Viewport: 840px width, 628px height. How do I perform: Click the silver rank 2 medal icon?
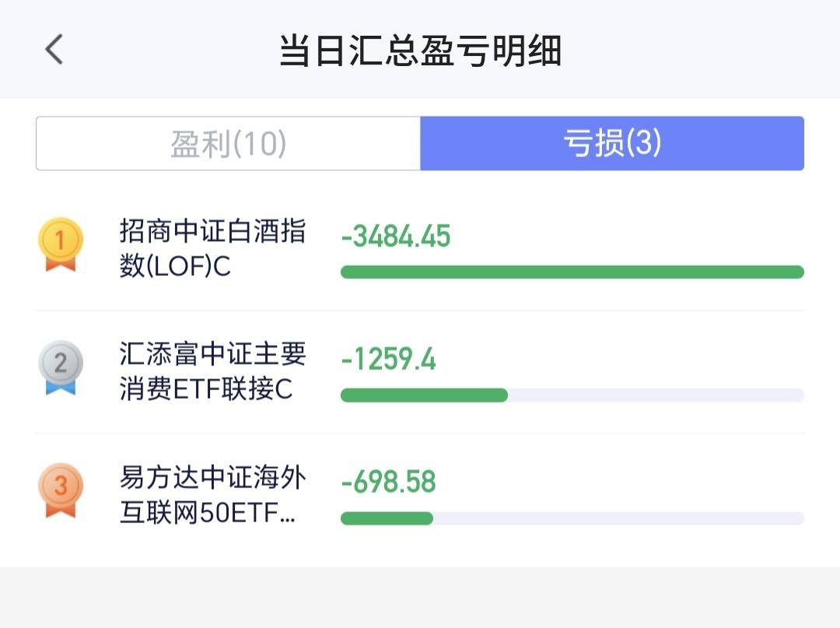point(61,368)
